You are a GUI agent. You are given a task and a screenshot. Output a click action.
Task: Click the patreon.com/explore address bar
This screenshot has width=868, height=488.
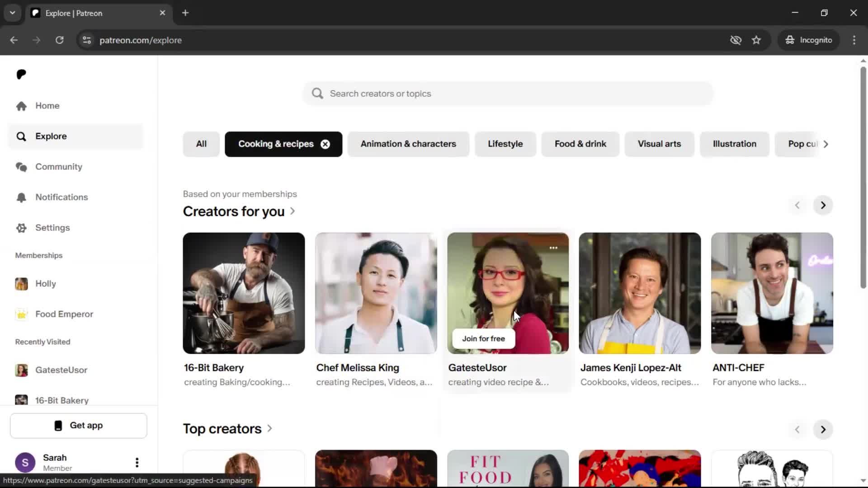(140, 40)
